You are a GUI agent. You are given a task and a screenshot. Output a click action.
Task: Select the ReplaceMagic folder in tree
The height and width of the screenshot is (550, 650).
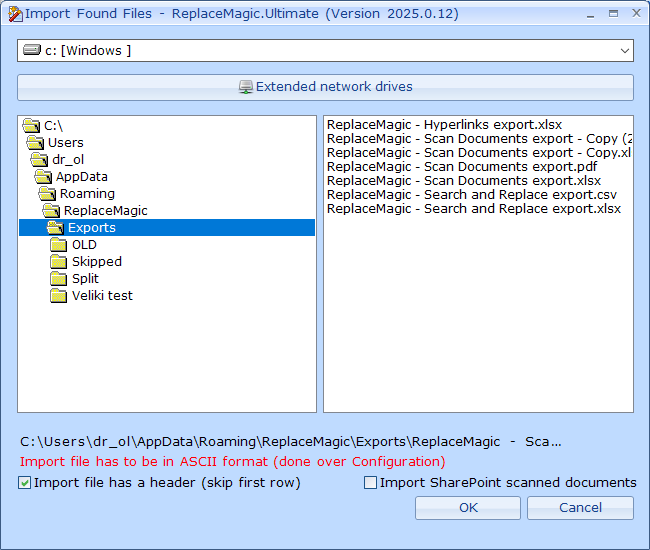[x=105, y=211]
